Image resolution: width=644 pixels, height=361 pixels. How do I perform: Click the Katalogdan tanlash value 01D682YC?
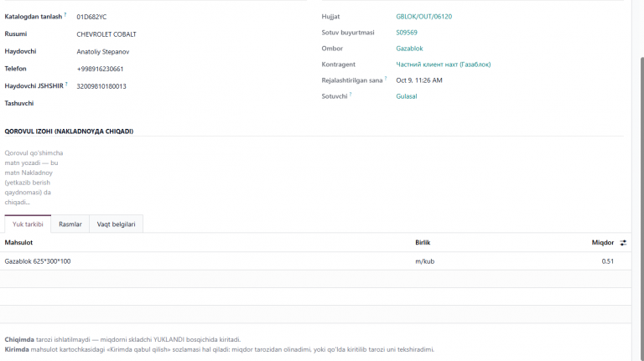click(91, 17)
